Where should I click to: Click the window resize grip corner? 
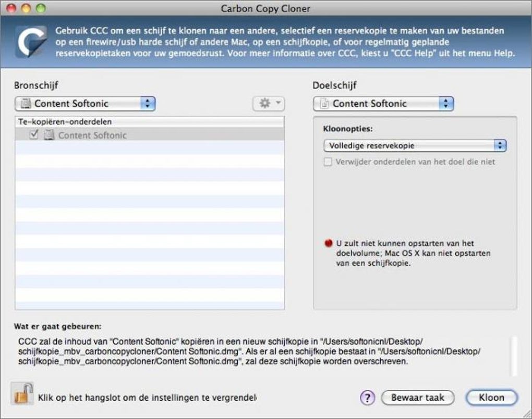coord(527,414)
